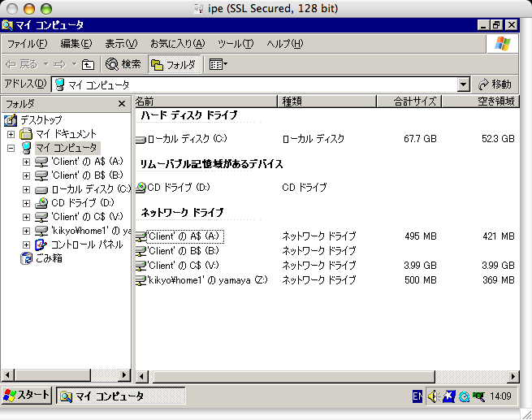Click the speaker volume tray icon
The width and height of the screenshot is (532, 420).
point(434,396)
